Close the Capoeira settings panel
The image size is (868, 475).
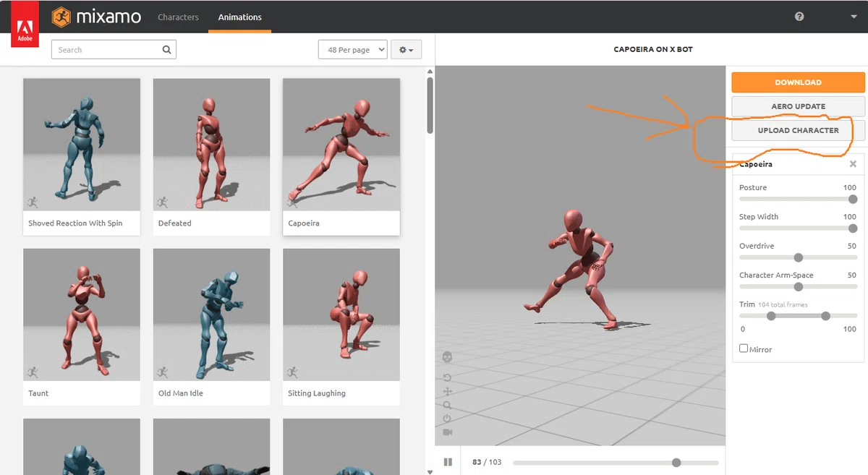click(x=853, y=164)
